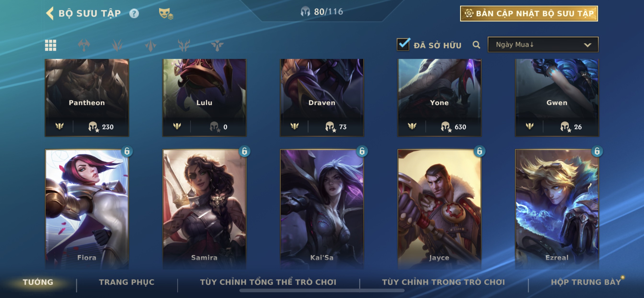
Task: Tap the lock badge on Fiora card
Action: coord(127,151)
